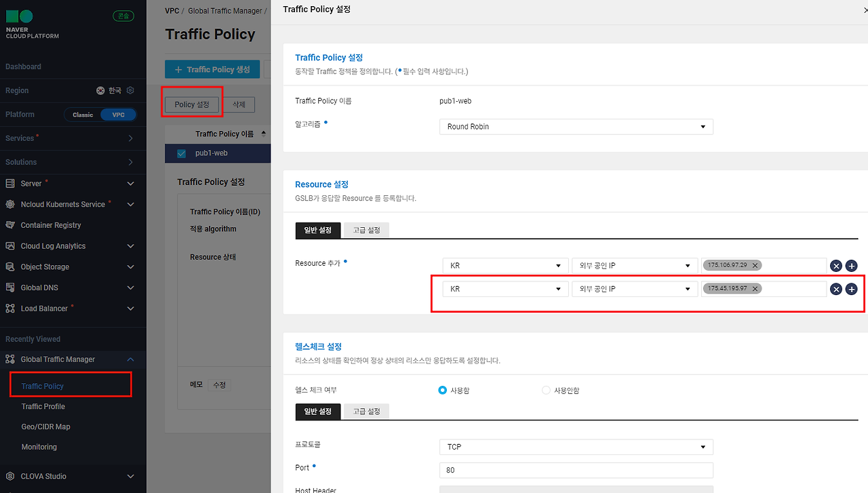Screen dimensions: 868x493
Task: Remove the 175.106.97.29 IP tag
Action: point(755,265)
